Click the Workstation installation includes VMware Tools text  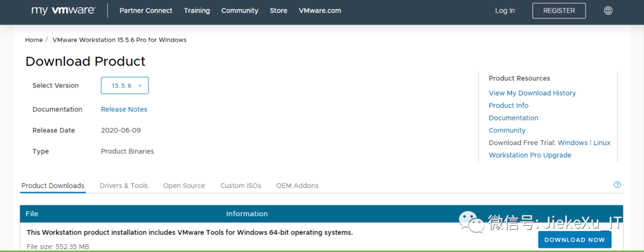[190, 232]
